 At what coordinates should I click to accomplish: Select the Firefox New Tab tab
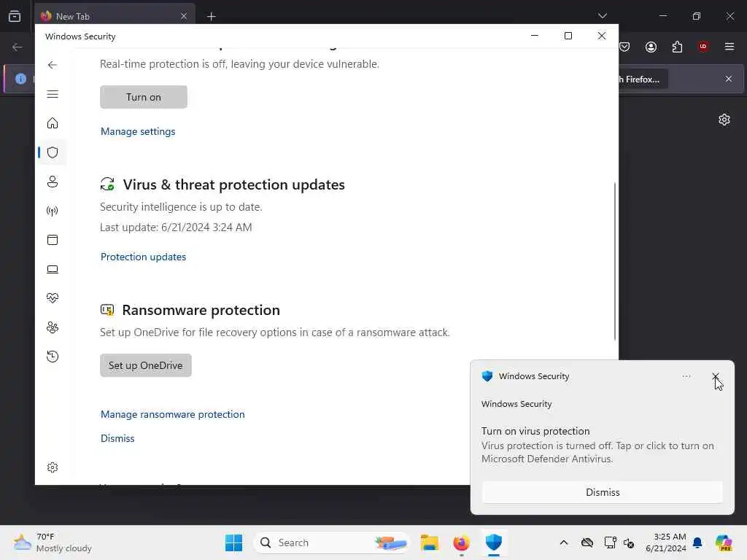pos(115,16)
